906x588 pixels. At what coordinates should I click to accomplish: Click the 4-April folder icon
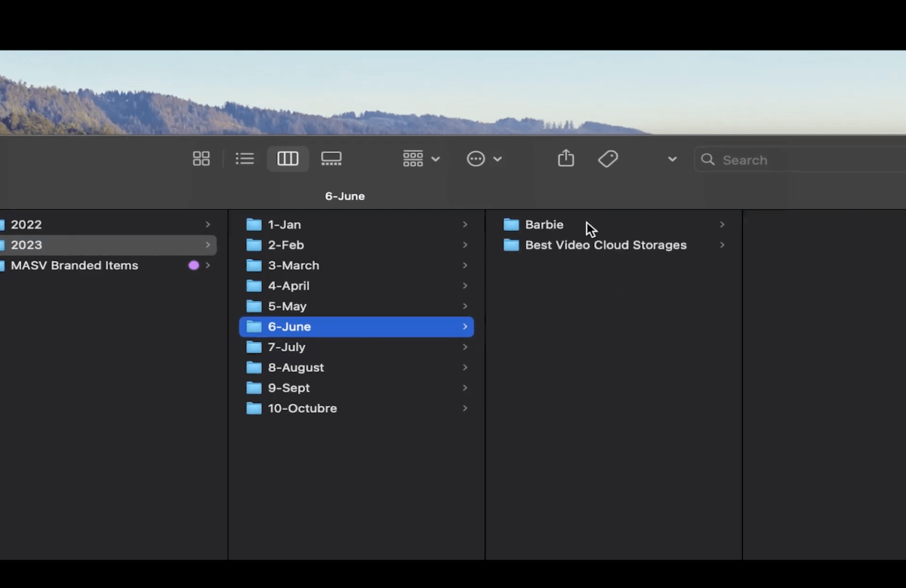[254, 286]
